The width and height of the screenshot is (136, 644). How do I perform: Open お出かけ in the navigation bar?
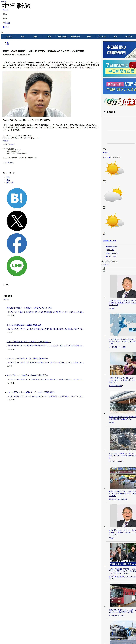point(128,36)
